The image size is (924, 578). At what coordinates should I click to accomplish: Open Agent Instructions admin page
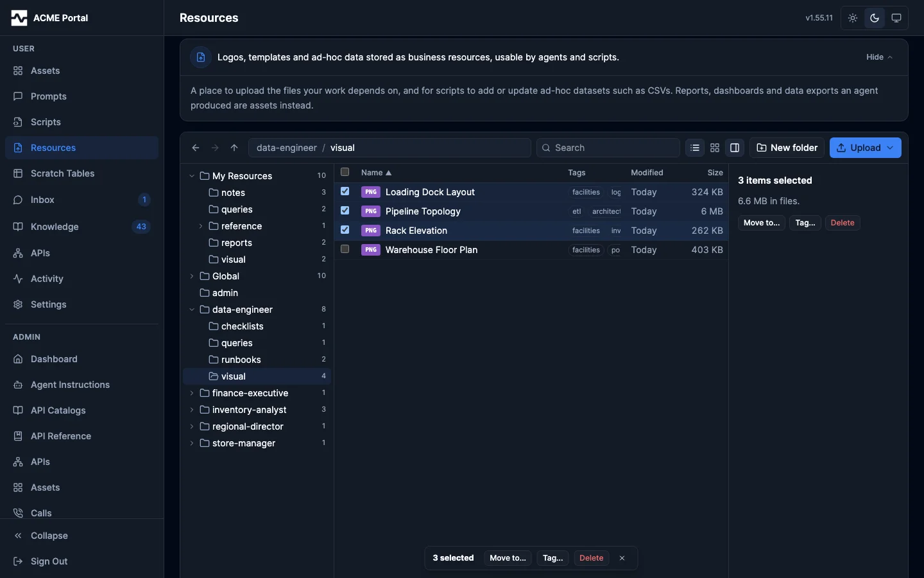pos(81,385)
